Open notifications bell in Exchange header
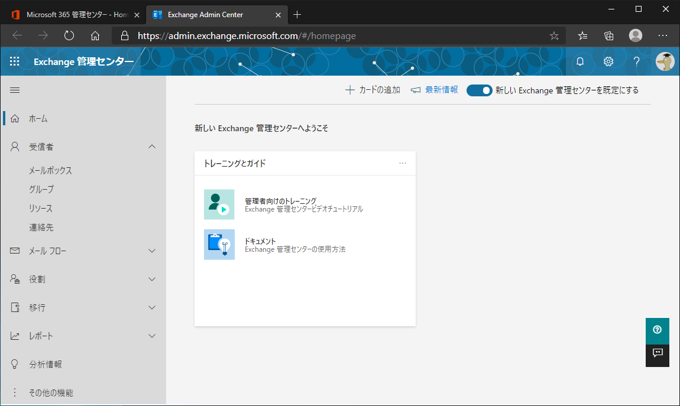680x406 pixels. click(x=580, y=62)
